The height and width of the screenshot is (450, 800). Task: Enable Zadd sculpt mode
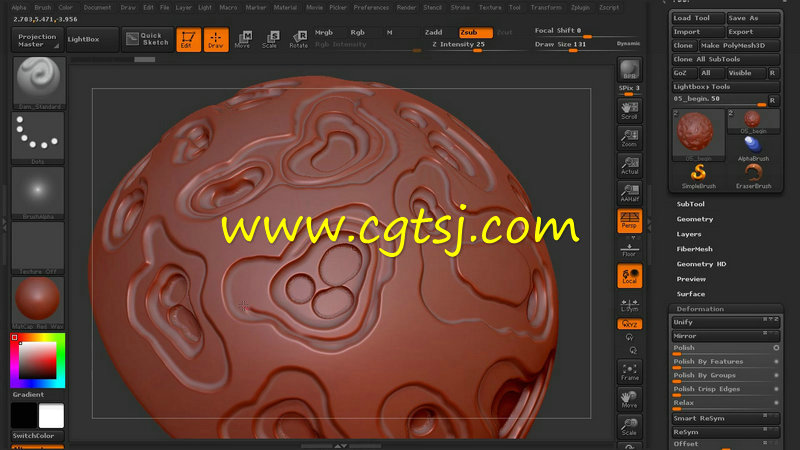click(434, 32)
